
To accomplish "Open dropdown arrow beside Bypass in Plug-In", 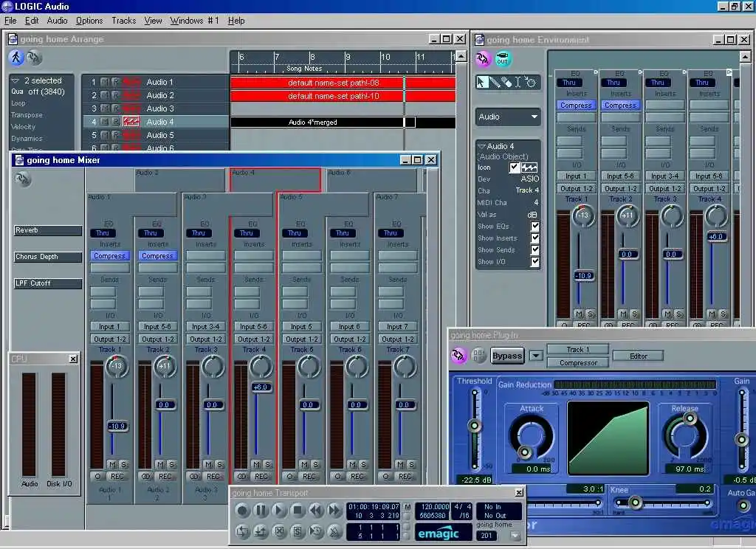I will click(536, 356).
